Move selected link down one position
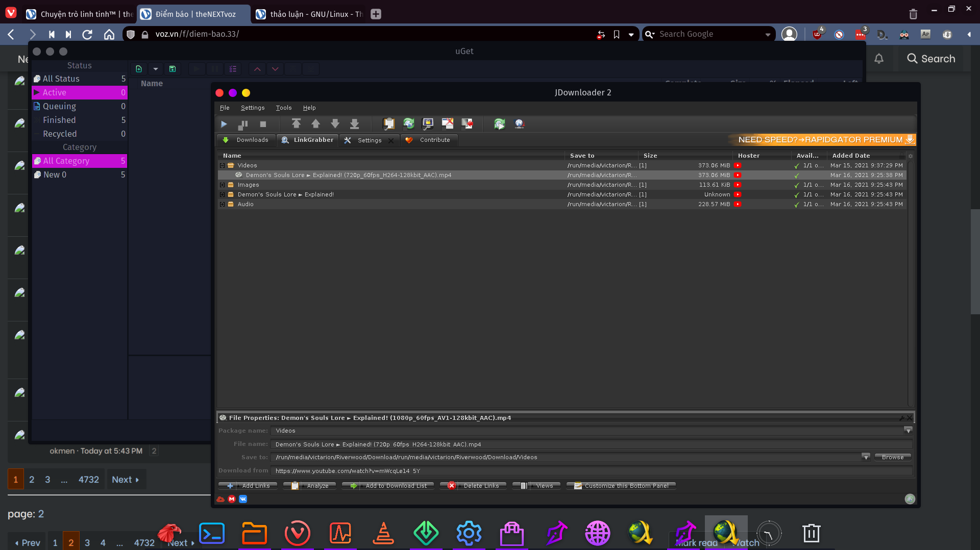The width and height of the screenshot is (980, 550). click(x=335, y=123)
